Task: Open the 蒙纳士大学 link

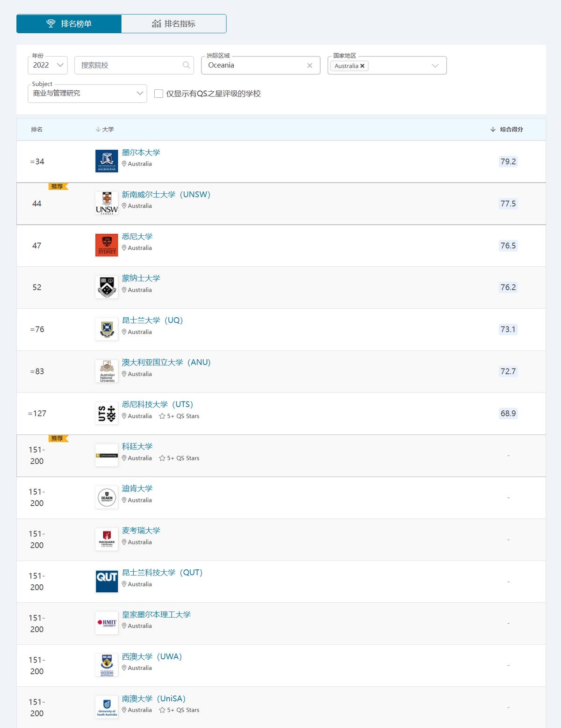Action: pos(141,278)
